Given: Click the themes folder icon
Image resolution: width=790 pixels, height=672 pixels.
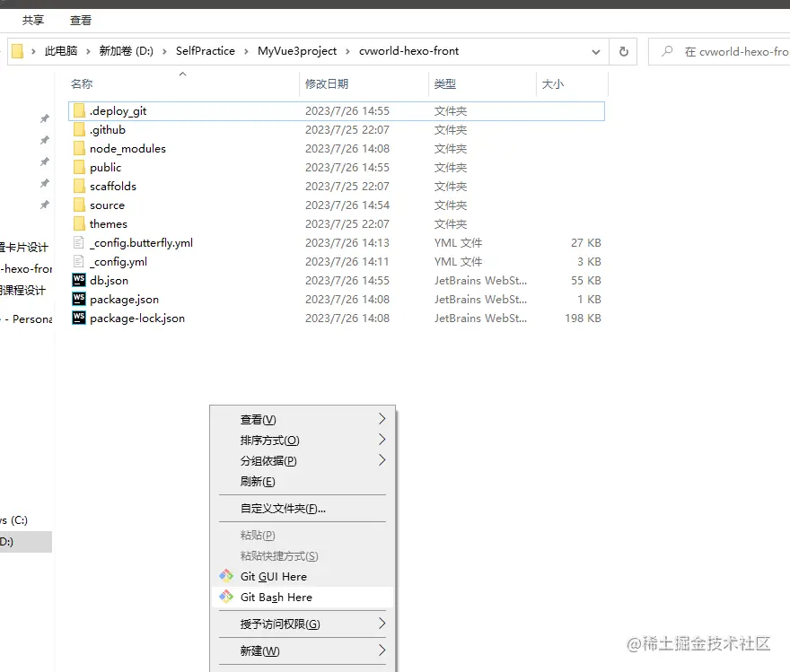Looking at the screenshot, I should 79,223.
